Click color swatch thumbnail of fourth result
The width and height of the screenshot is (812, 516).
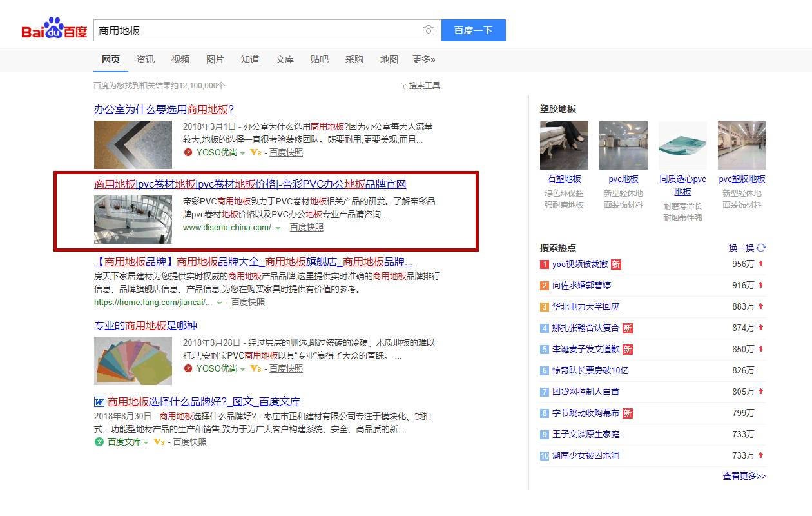pyautogui.click(x=133, y=361)
